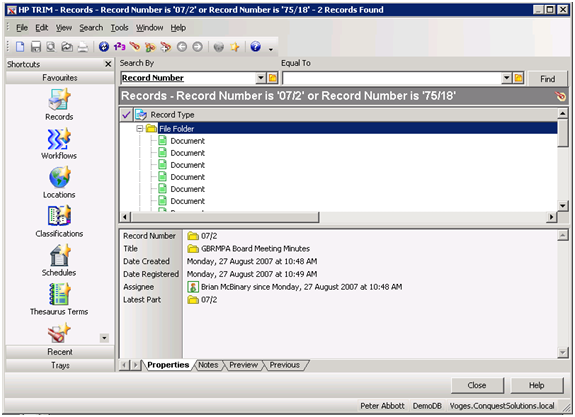Open the Tools menu

coord(120,28)
